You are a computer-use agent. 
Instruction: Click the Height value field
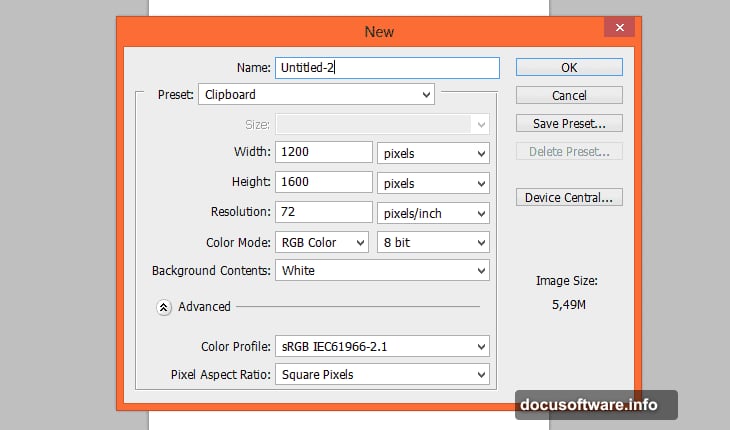click(326, 183)
